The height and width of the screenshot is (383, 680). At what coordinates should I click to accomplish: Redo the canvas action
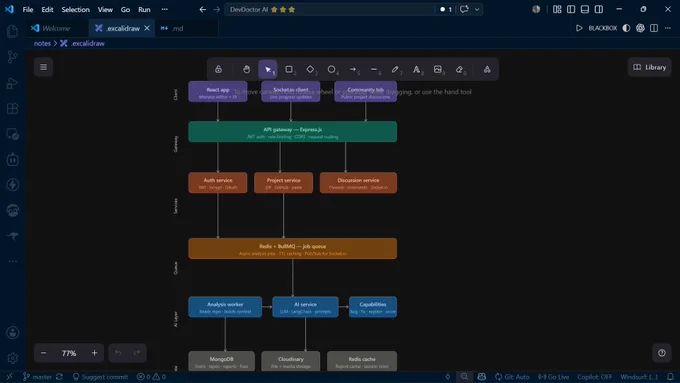click(137, 353)
